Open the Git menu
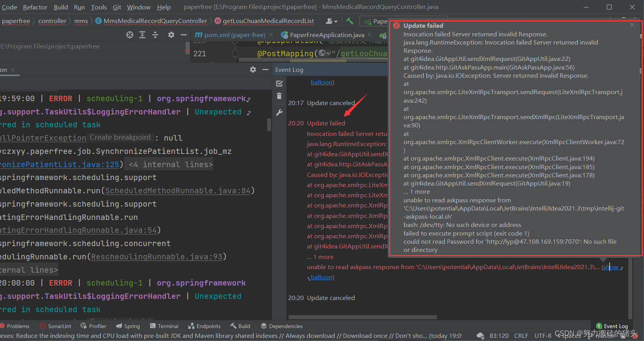Viewport: 644px width, 341px height. pyautogui.click(x=117, y=7)
